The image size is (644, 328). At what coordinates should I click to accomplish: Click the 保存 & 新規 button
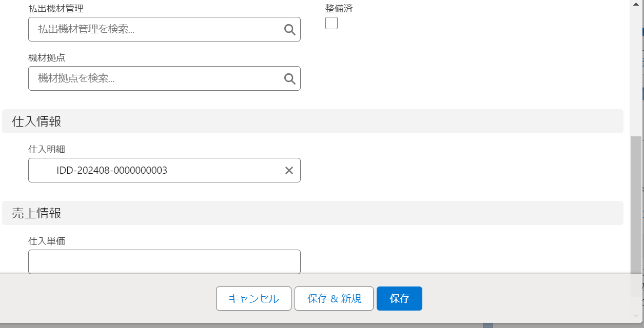(x=334, y=299)
